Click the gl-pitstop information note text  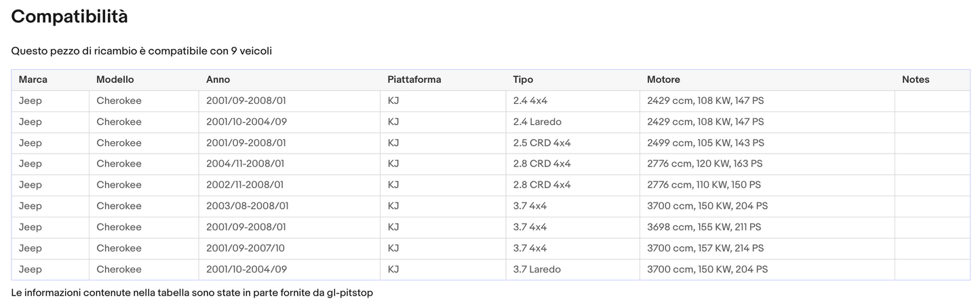click(x=192, y=293)
